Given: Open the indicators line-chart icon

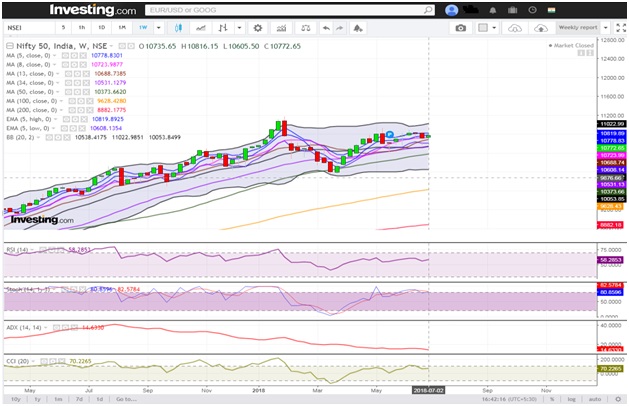Looking at the screenshot, I should (201, 28).
